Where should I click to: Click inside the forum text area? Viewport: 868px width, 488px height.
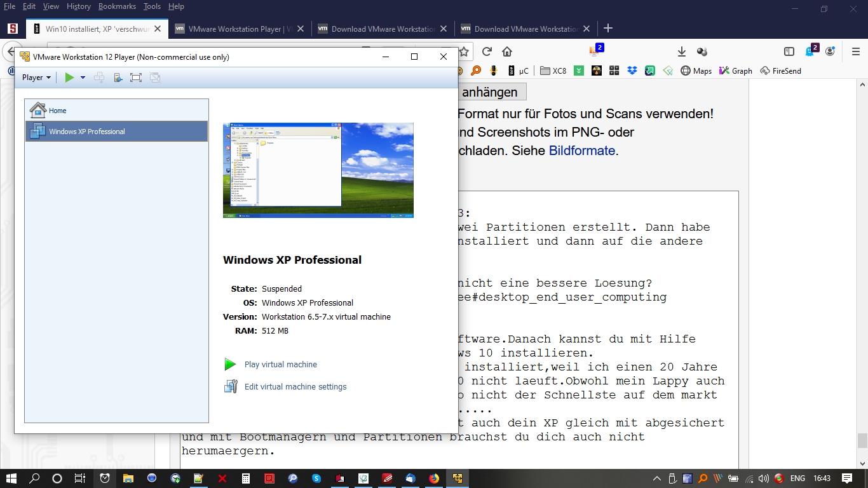597,330
